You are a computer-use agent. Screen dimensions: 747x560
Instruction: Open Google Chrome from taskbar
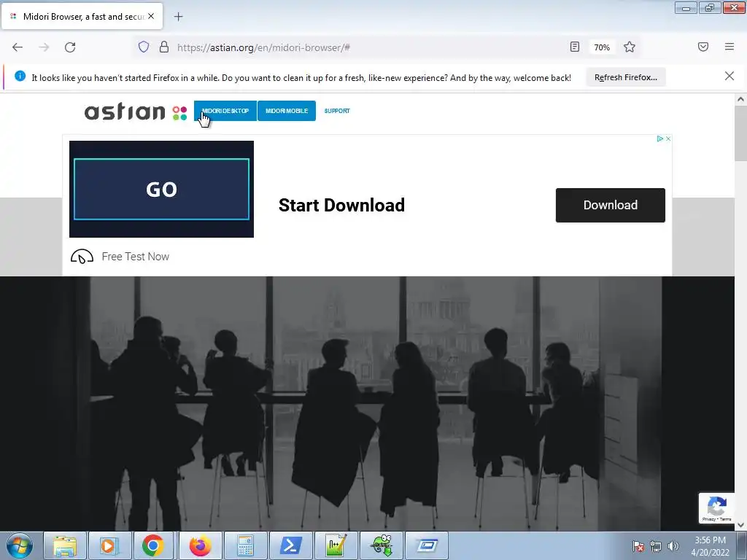point(153,545)
